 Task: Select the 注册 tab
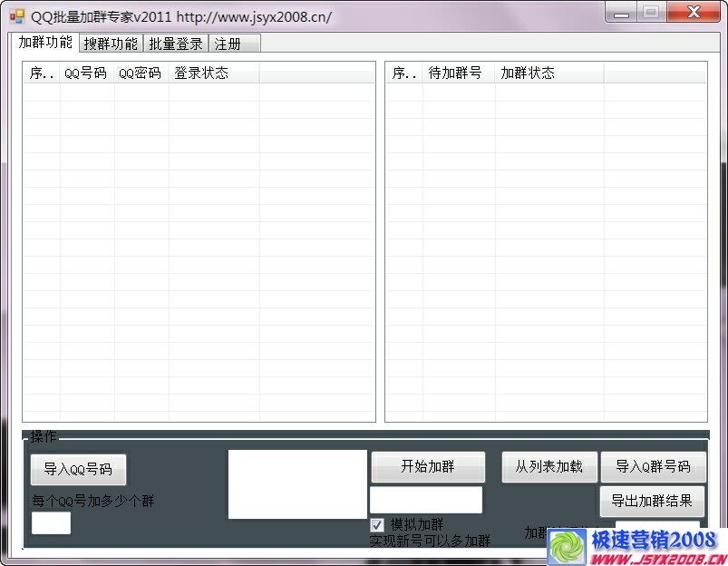click(x=227, y=43)
